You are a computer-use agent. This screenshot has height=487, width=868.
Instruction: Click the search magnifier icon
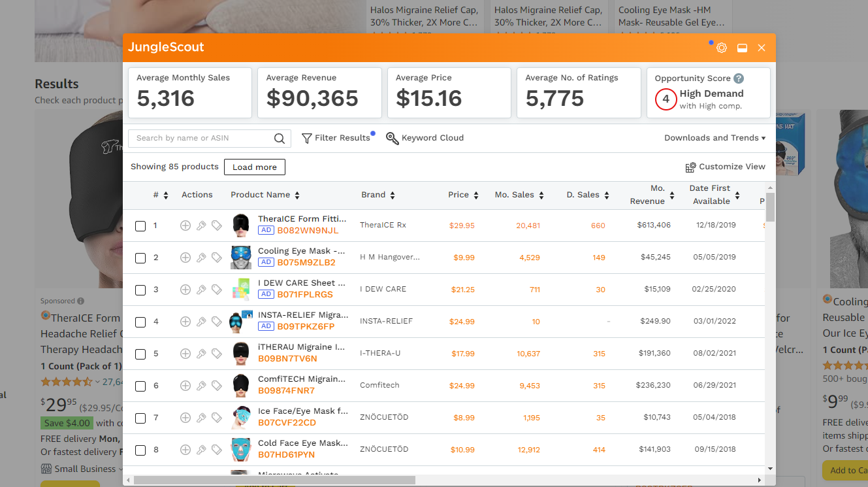[280, 138]
